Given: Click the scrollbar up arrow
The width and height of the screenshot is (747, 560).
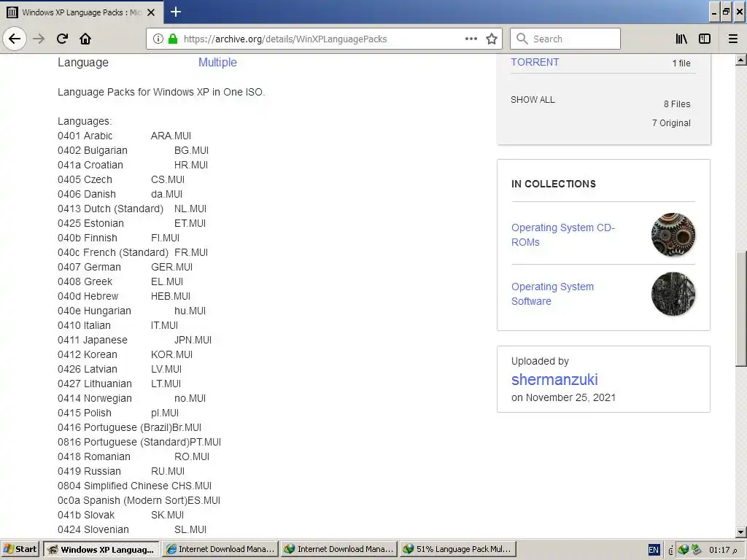Looking at the screenshot, I should tap(740, 60).
